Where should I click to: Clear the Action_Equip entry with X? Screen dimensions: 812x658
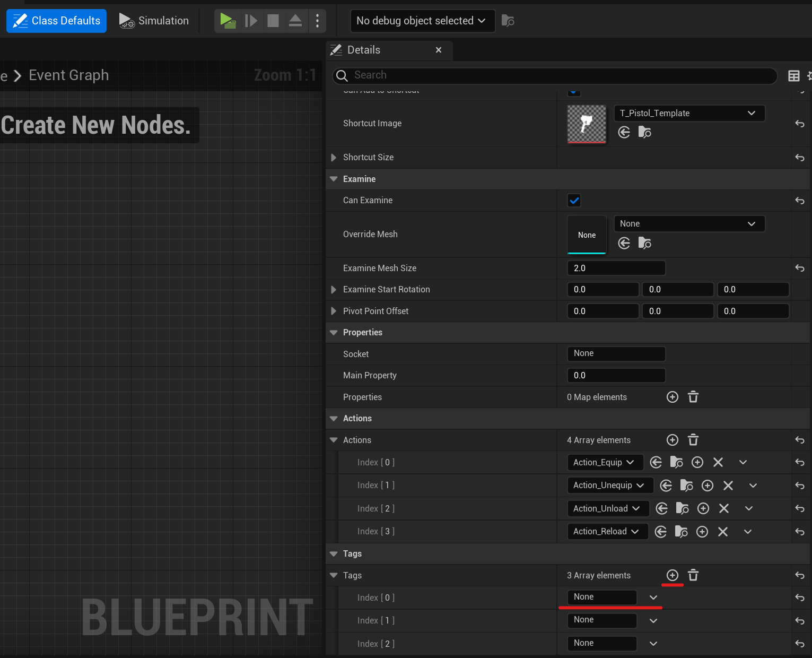(x=718, y=462)
